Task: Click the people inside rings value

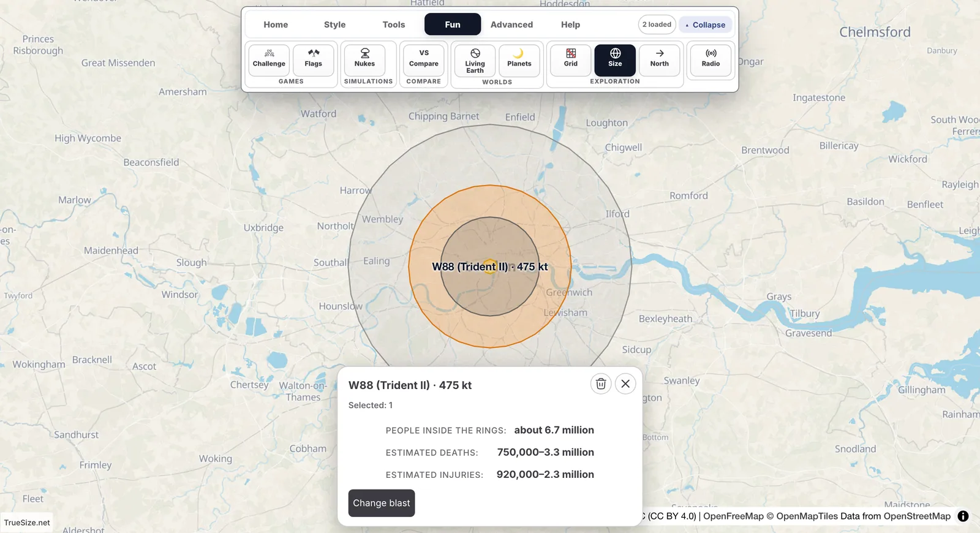Action: pos(554,430)
